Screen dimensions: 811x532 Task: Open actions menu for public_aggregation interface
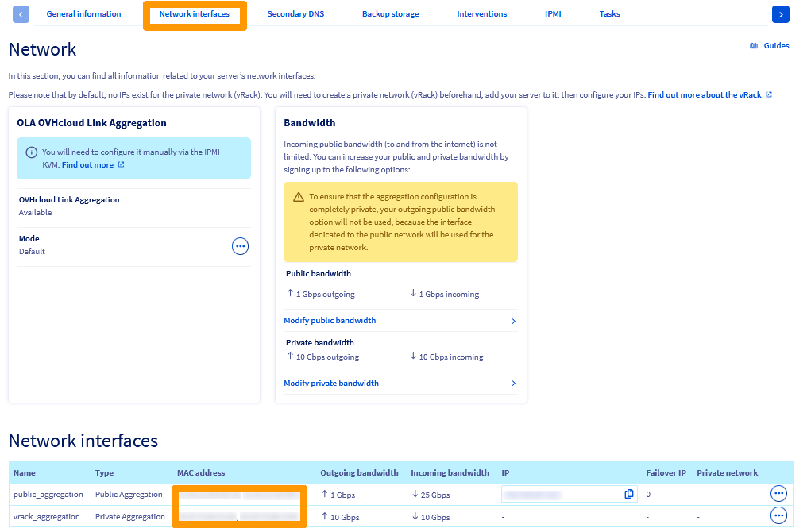tap(778, 493)
